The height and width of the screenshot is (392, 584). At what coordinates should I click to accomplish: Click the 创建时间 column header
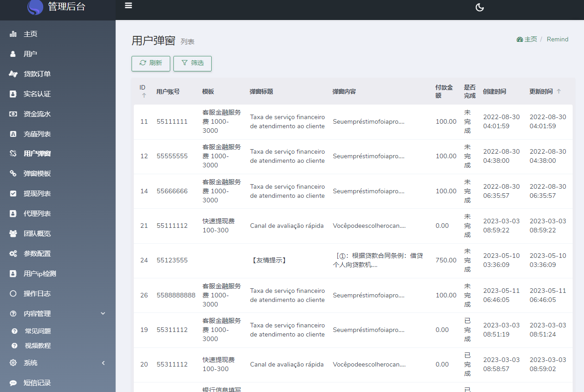(x=494, y=91)
